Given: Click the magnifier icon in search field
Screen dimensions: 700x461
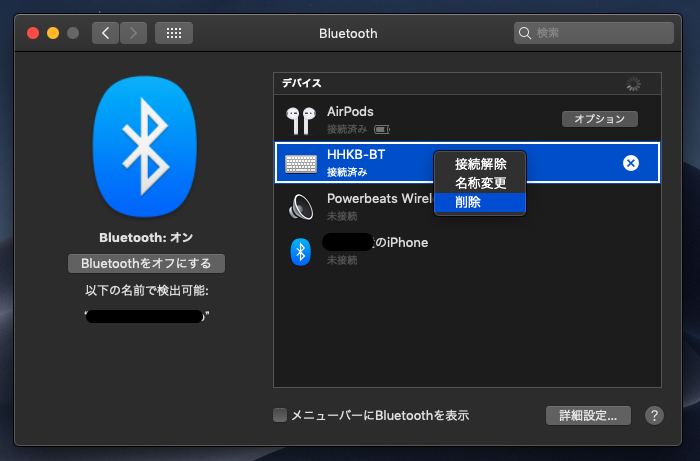Looking at the screenshot, I should pos(525,33).
